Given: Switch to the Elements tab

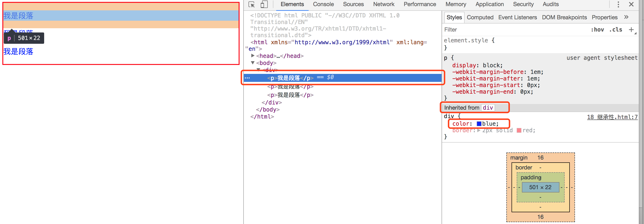Looking at the screenshot, I should click(292, 4).
